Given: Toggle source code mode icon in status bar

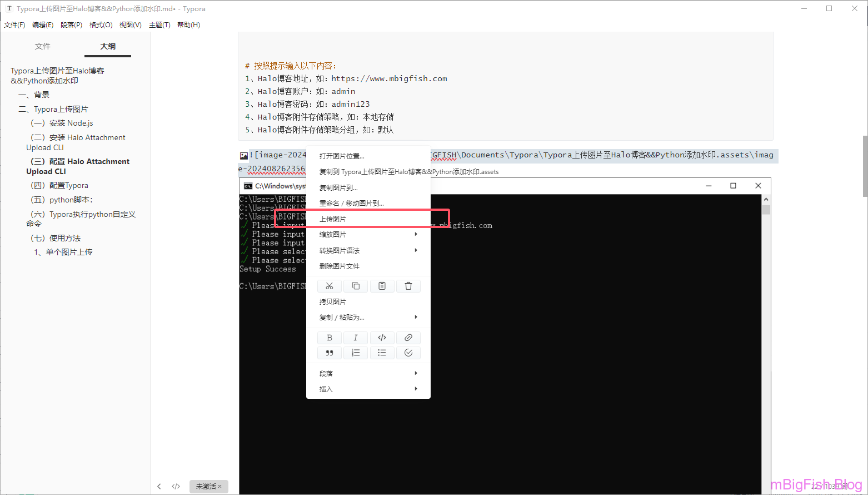Looking at the screenshot, I should pos(176,486).
